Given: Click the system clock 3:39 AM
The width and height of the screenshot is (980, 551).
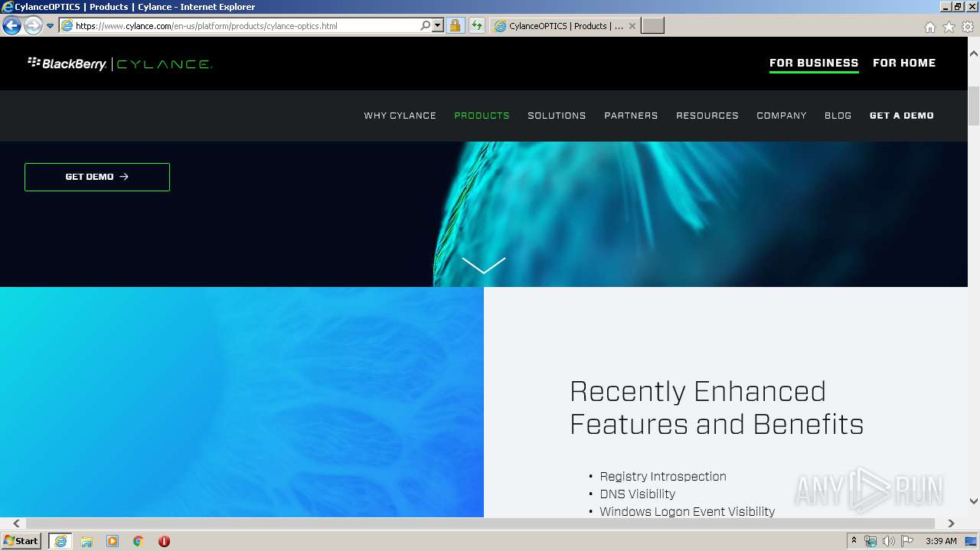Looking at the screenshot, I should coord(941,541).
